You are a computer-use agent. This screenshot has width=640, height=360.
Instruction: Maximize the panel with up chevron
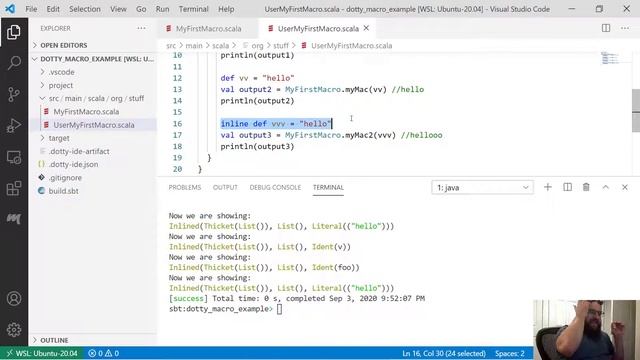point(605,187)
